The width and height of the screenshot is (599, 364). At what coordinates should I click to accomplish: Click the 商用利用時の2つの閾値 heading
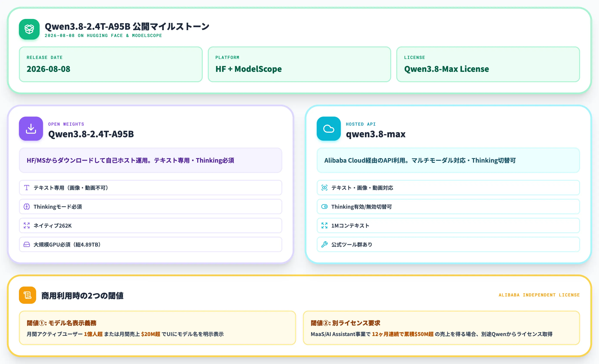tap(82, 295)
